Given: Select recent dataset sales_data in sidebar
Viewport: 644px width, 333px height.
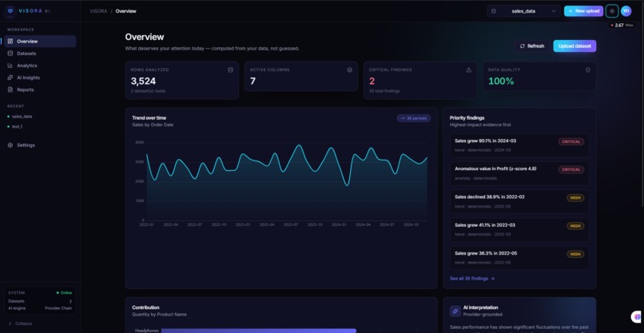Looking at the screenshot, I should coord(20,117).
